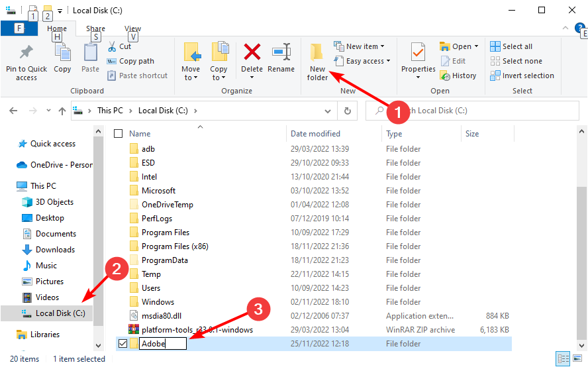Refresh the current folder view
The height and width of the screenshot is (367, 588).
pos(348,111)
